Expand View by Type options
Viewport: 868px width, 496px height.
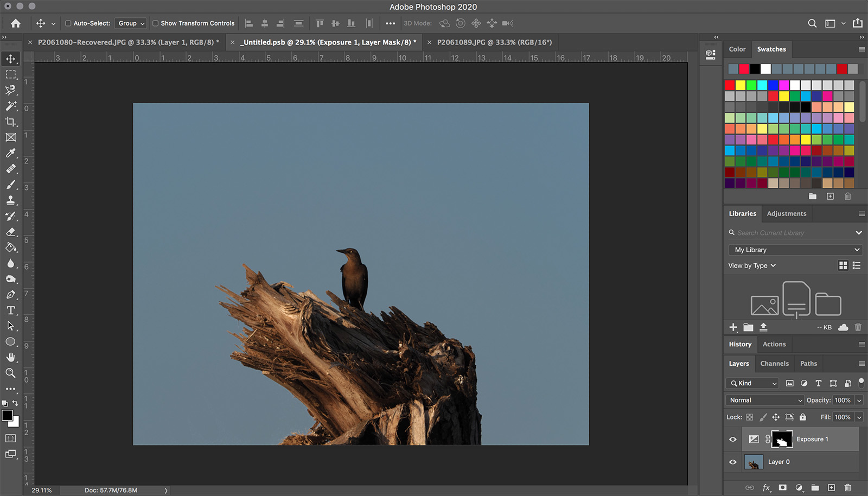(x=752, y=265)
